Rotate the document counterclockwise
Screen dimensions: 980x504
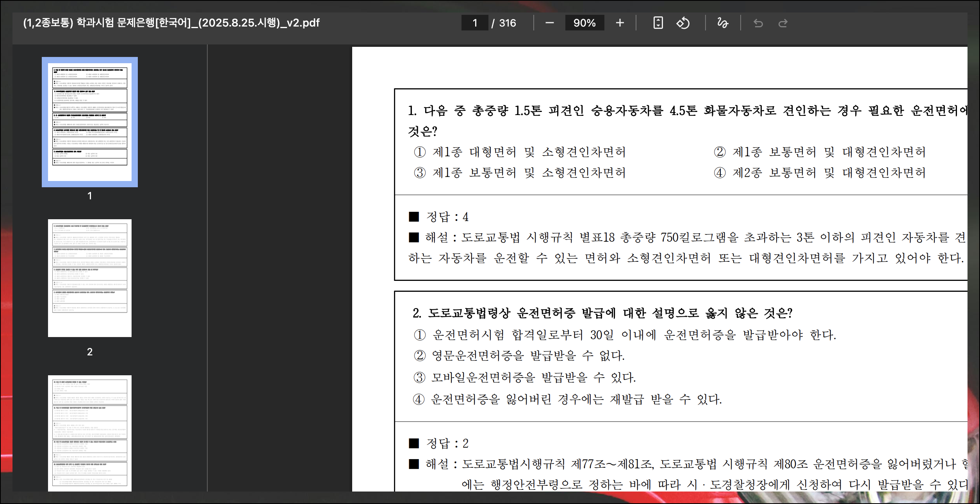[x=683, y=23]
